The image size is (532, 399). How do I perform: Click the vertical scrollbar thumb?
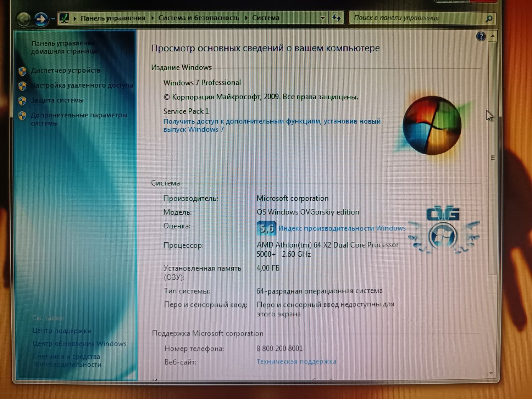pos(492,158)
